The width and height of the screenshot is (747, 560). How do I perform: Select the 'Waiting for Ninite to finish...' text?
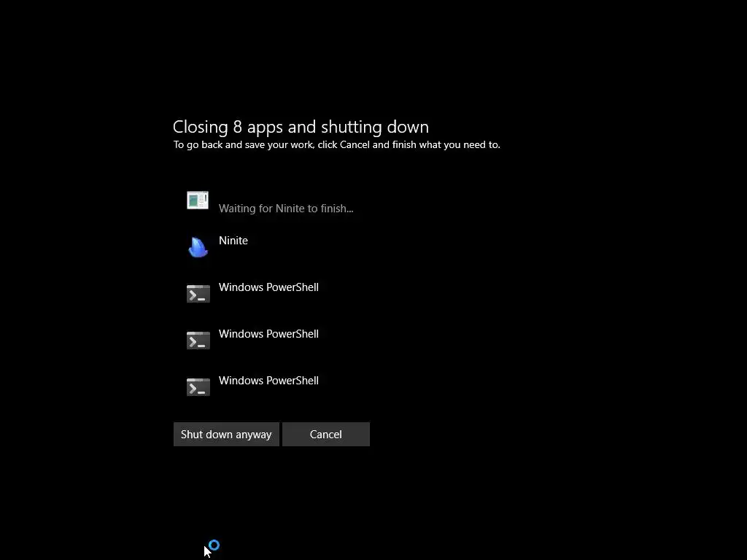[x=286, y=209]
